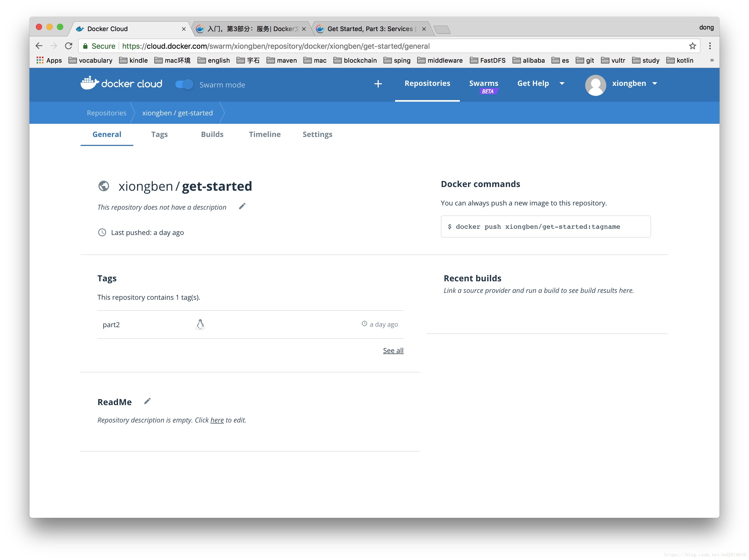Click the user avatar picture
This screenshot has width=749, height=560.
pyautogui.click(x=595, y=85)
